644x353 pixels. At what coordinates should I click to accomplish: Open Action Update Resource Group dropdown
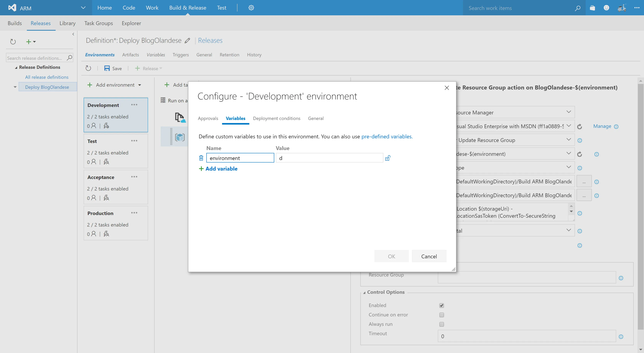[568, 139]
